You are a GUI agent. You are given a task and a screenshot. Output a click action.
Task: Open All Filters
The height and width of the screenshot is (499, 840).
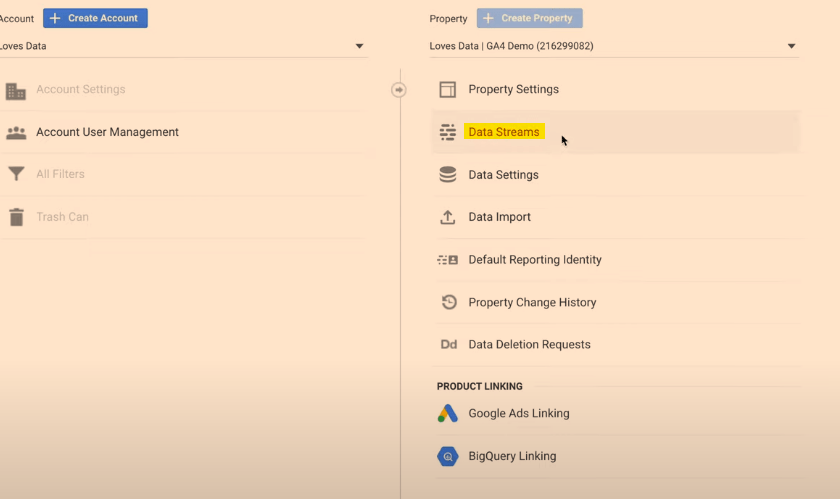point(61,174)
